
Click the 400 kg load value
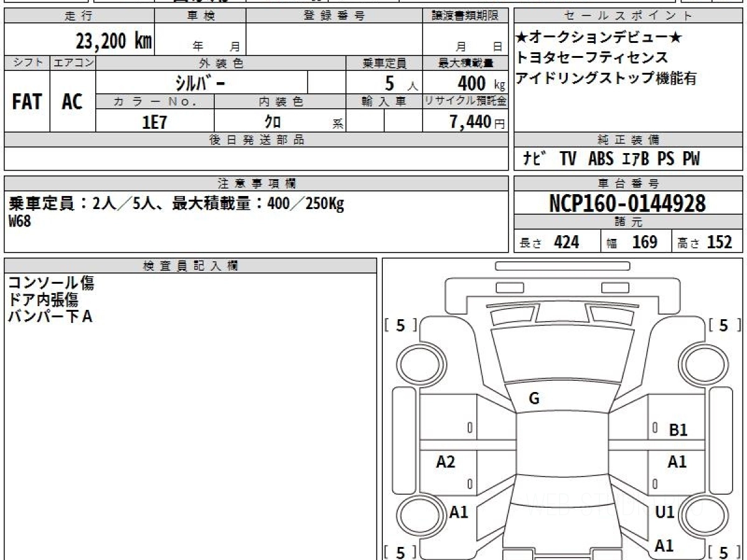coord(481,83)
